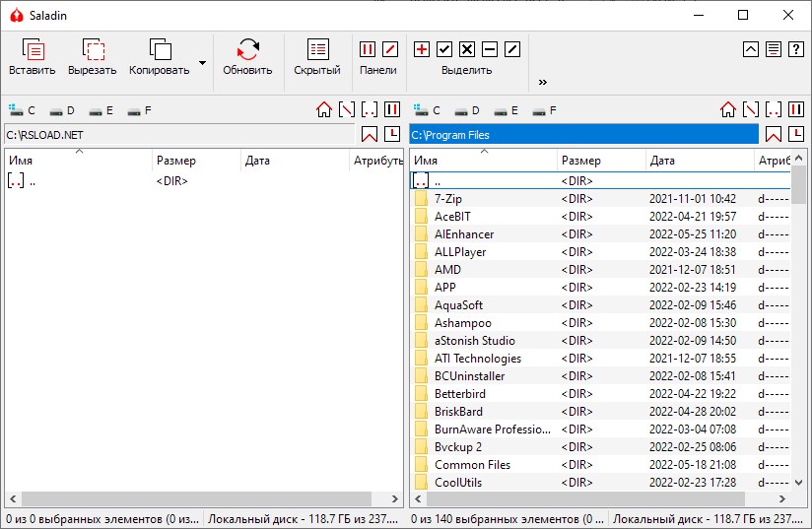Click the Вставить (Paste) toolbar icon
Image resolution: width=812 pixels, height=529 pixels.
[x=33, y=49]
